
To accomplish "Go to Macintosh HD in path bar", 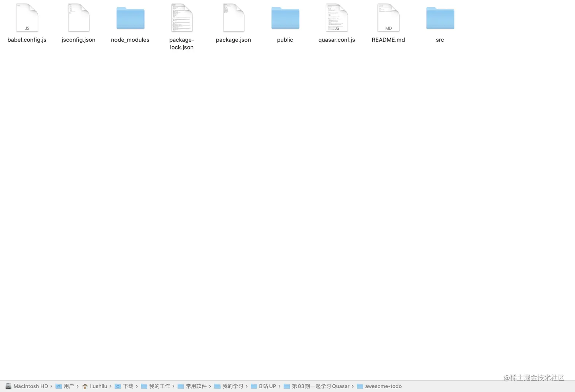I will pos(27,386).
